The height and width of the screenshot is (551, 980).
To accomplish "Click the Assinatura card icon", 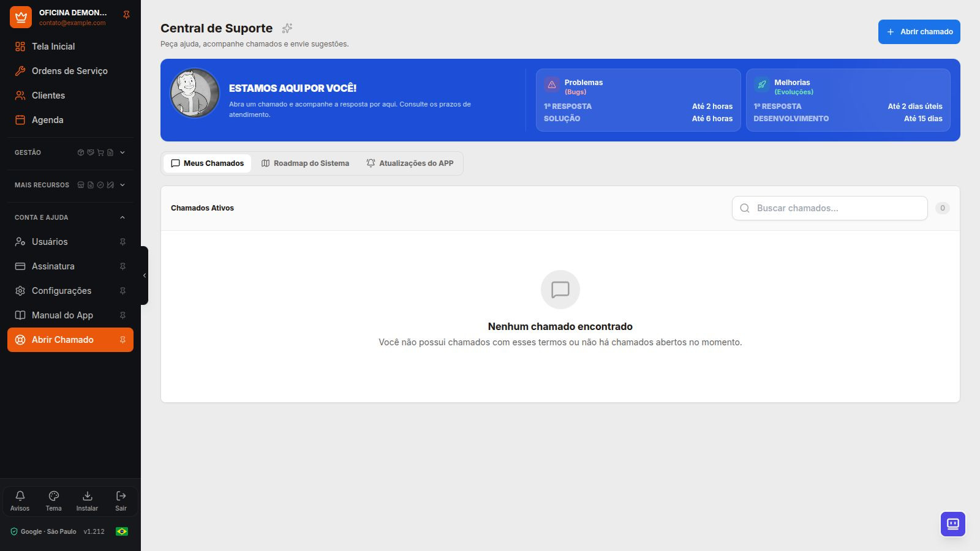I will pyautogui.click(x=20, y=266).
